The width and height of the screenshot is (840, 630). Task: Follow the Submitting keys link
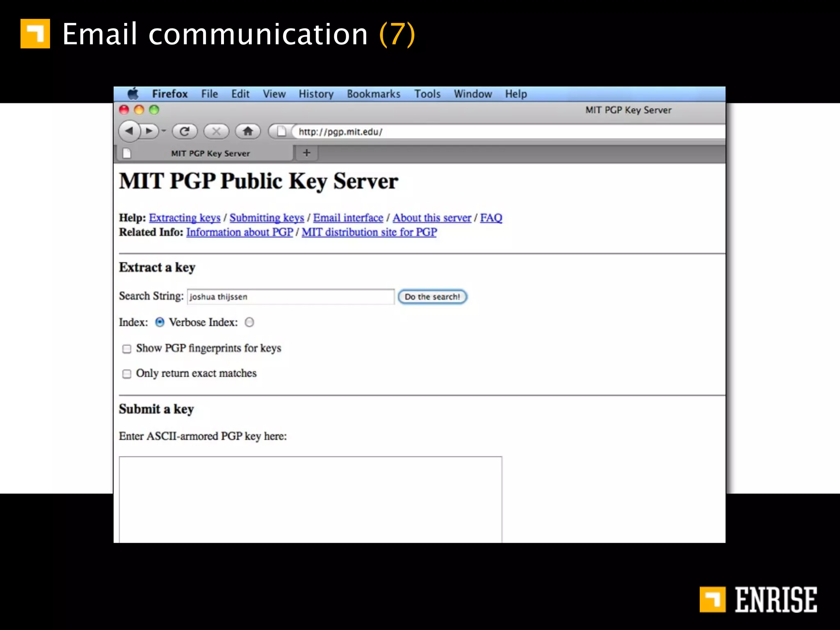(x=267, y=218)
